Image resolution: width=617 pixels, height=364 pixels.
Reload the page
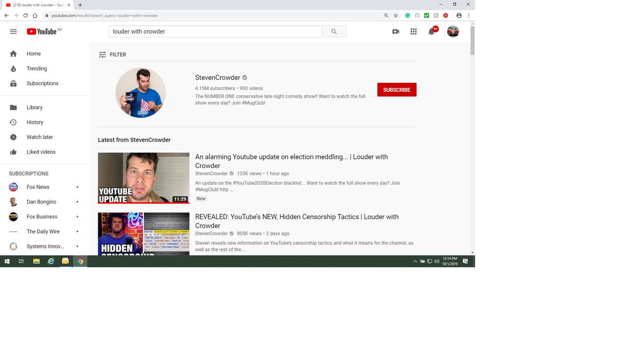point(25,15)
